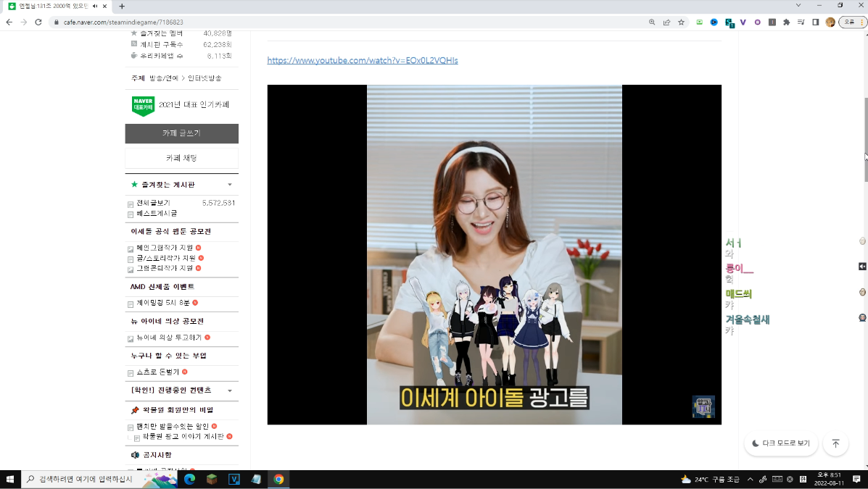Open the 인터넷방송 topic link
The height and width of the screenshot is (489, 868).
coord(204,78)
